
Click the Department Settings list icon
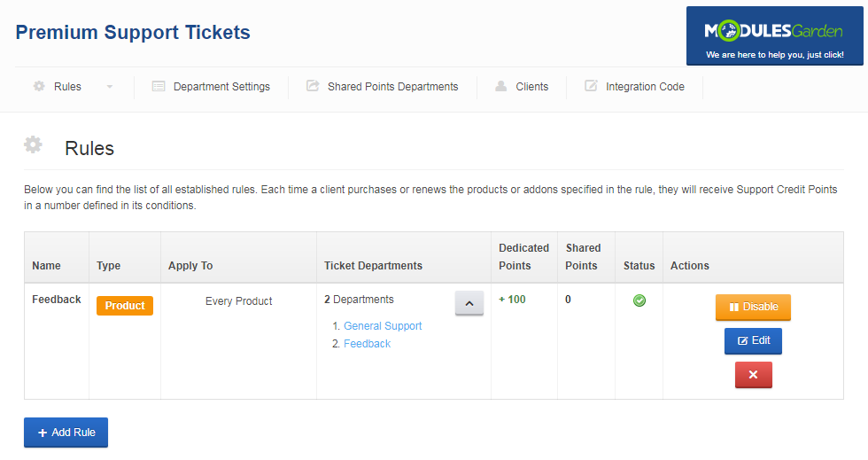tap(159, 87)
